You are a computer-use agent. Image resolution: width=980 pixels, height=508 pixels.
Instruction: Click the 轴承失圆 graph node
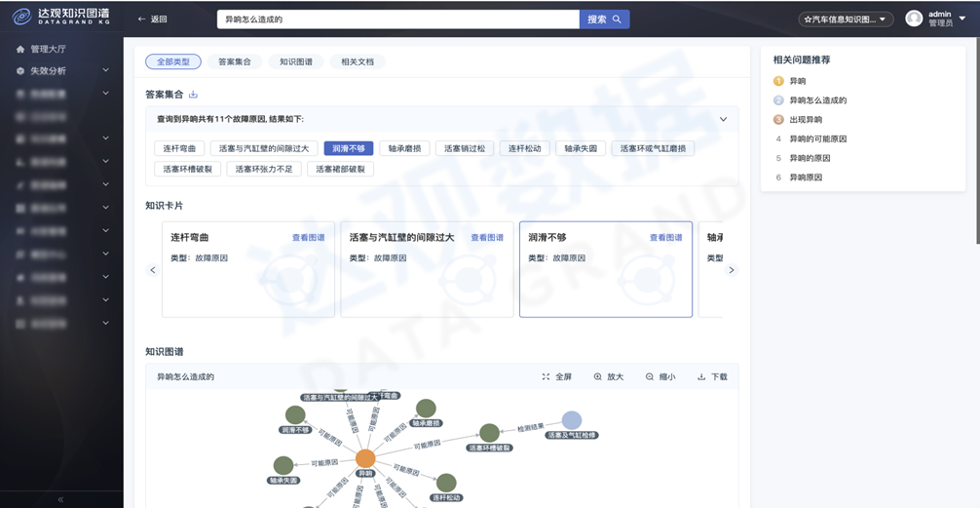(283, 465)
